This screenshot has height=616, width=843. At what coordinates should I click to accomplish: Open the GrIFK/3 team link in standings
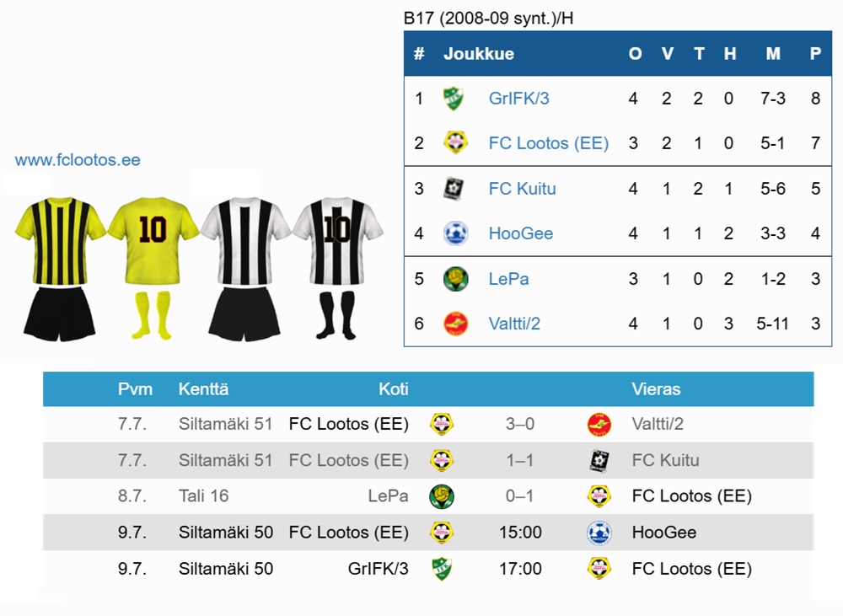518,99
